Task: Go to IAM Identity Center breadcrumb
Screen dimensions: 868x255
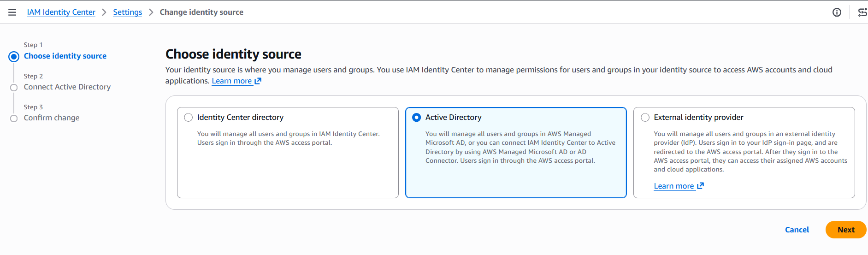Action: click(x=61, y=12)
